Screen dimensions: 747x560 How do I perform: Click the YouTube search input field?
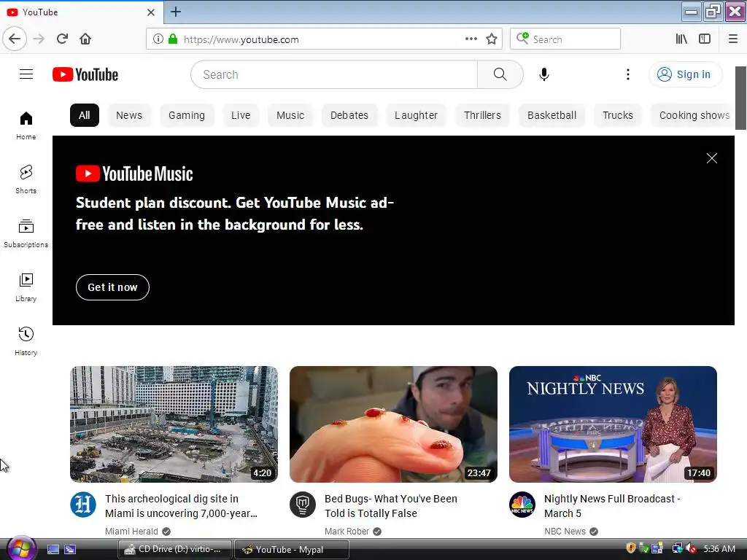point(334,74)
